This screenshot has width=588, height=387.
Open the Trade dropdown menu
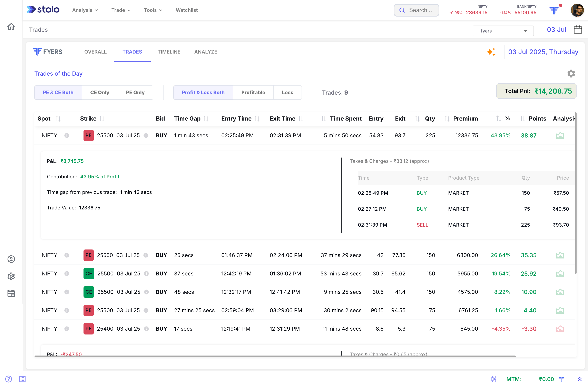(121, 10)
